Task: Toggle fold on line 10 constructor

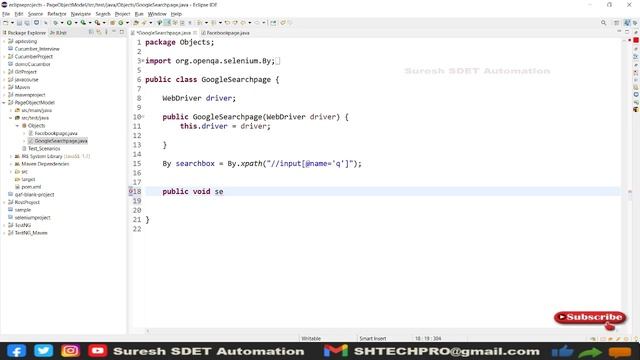Action: [143, 117]
